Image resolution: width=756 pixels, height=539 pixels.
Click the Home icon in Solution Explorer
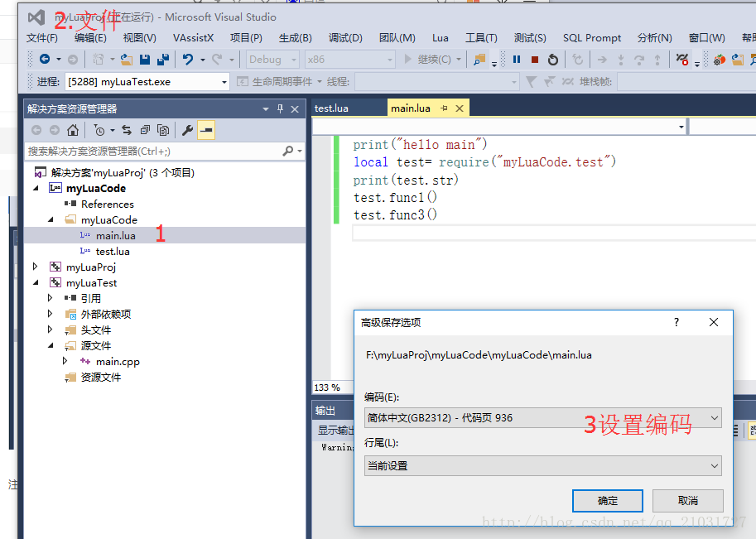[x=72, y=130]
